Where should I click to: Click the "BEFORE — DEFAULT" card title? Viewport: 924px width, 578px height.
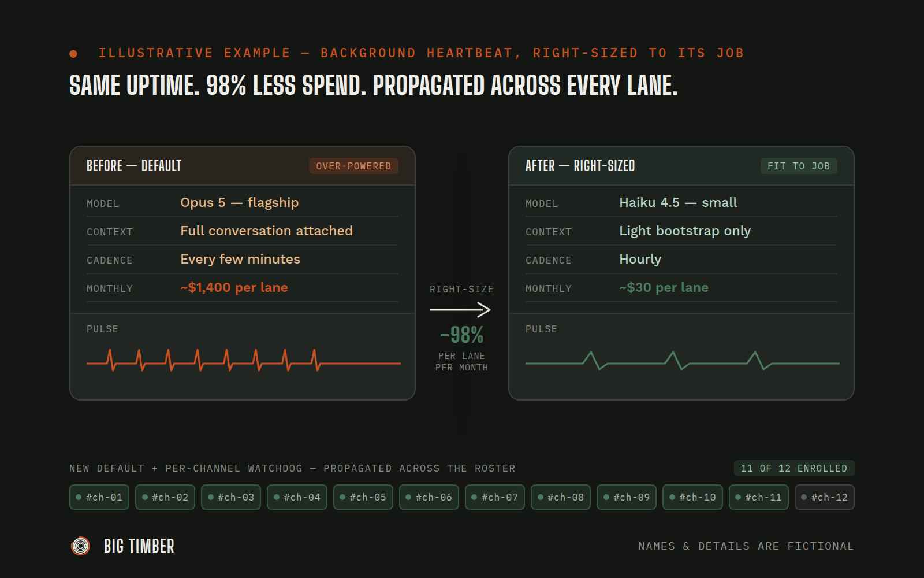[134, 166]
